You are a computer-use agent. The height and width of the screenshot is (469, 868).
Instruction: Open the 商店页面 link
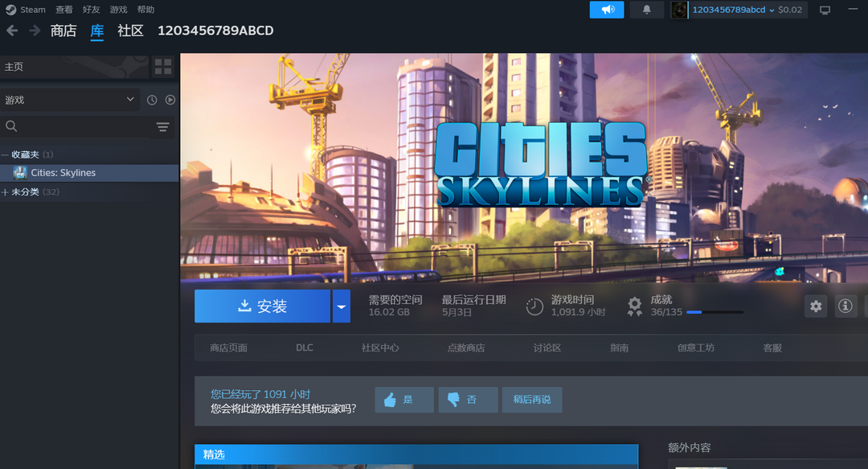pos(228,348)
